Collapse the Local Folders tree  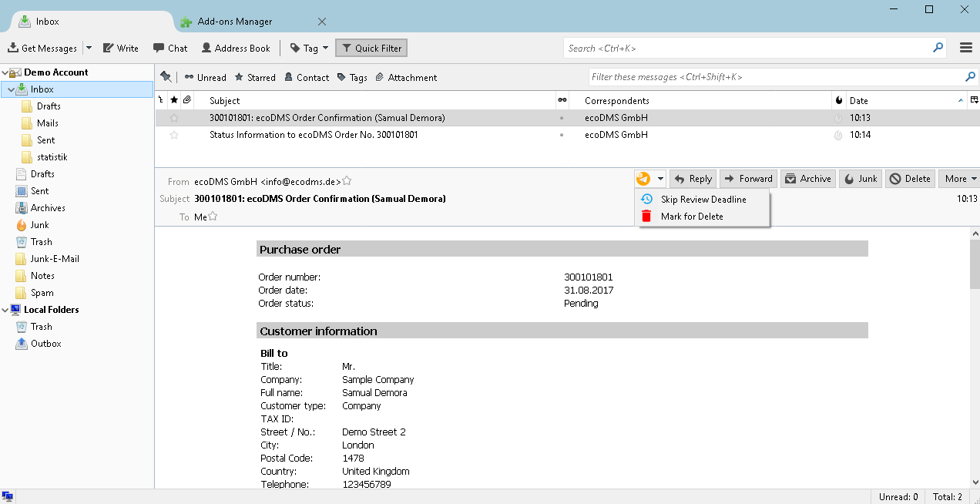click(5, 310)
